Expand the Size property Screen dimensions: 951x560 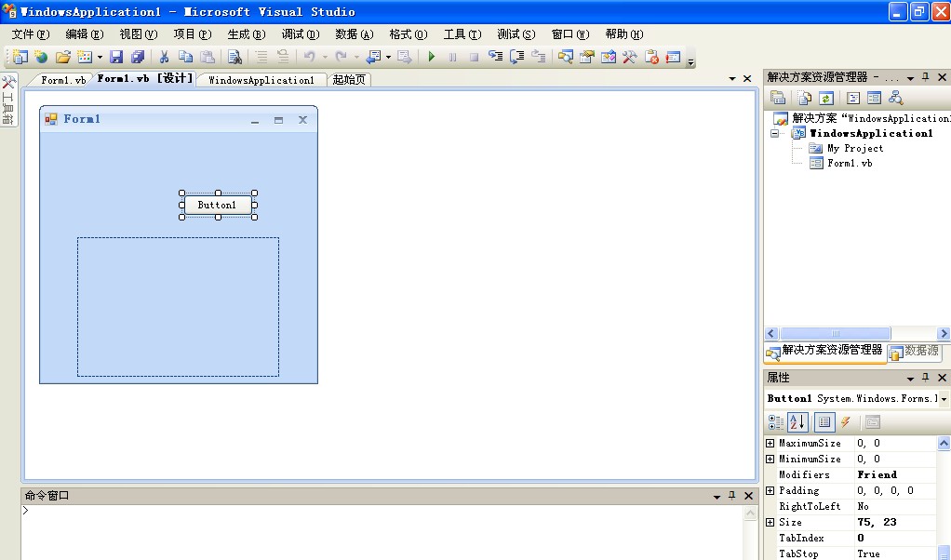coord(770,523)
